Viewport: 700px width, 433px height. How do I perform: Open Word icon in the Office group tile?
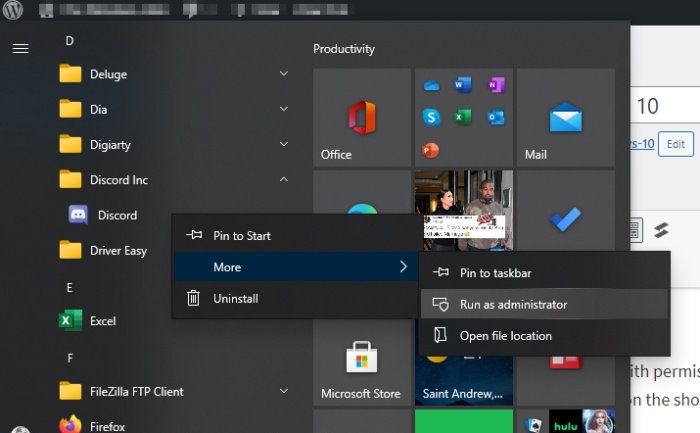[463, 85]
